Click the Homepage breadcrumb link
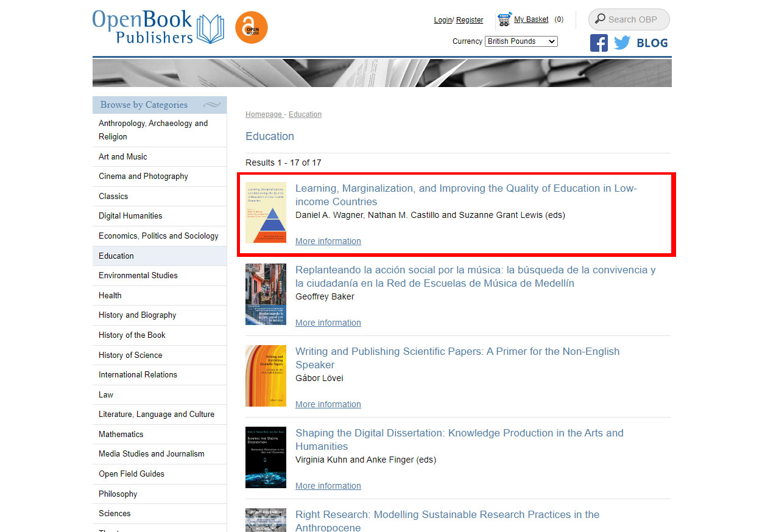765x532 pixels. [264, 114]
